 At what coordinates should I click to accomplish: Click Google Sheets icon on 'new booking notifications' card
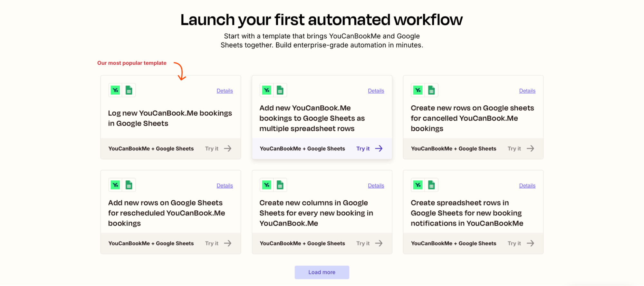pos(431,185)
